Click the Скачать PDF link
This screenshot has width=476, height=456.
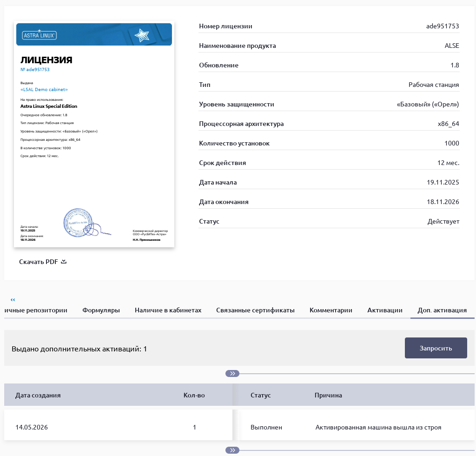42,262
